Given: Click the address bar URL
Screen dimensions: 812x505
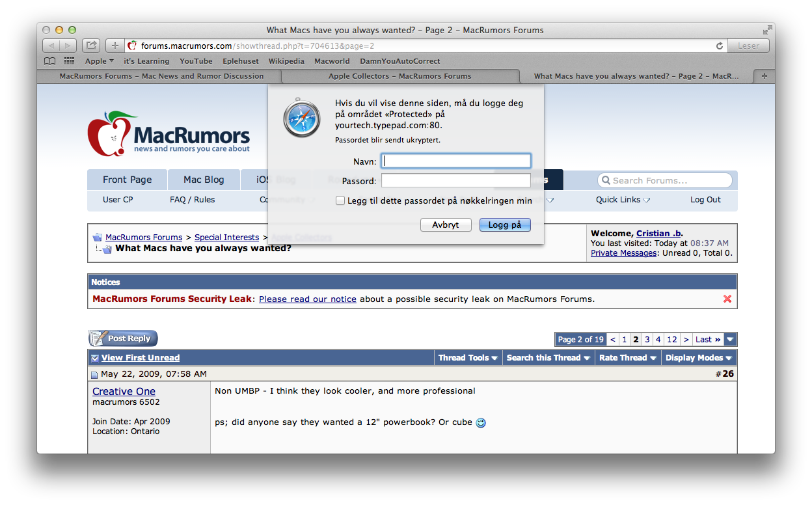Looking at the screenshot, I should click(x=258, y=46).
